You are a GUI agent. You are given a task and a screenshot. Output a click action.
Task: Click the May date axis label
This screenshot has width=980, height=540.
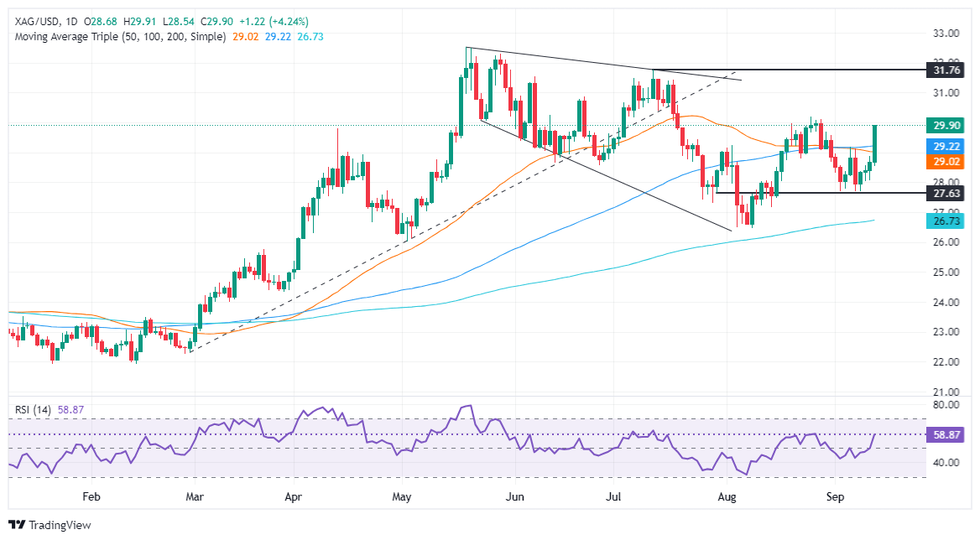402,497
